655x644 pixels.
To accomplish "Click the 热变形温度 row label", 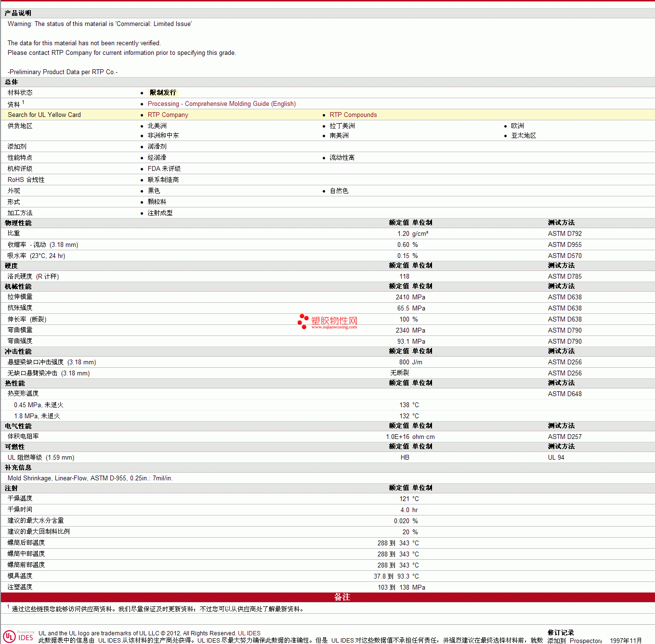I will (x=23, y=394).
